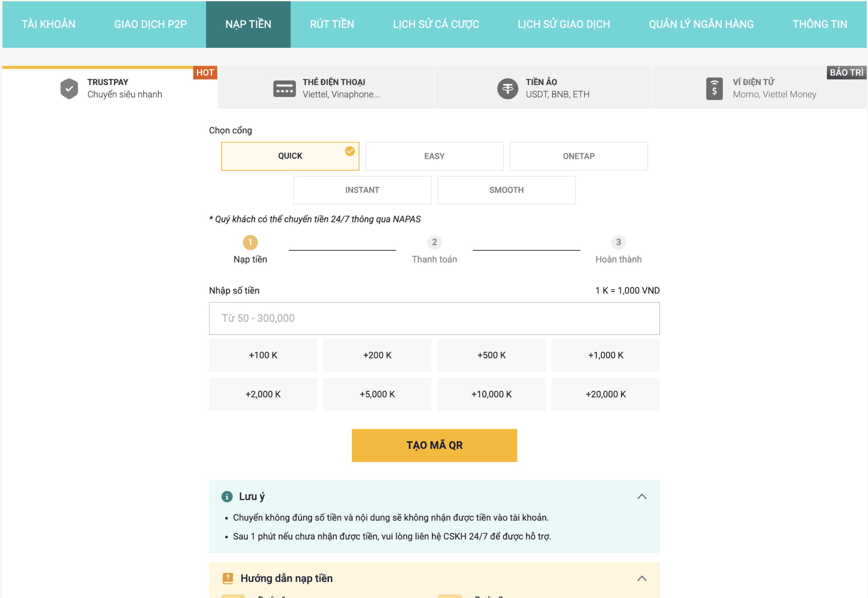Select the QUICK gateway option
Screen dimensions: 868x598
pyautogui.click(x=290, y=156)
